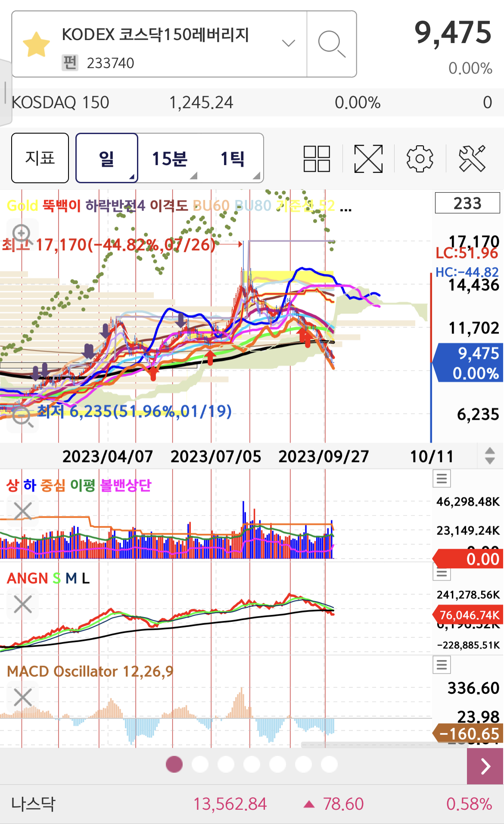Tap the orange -160.65 MACD value tag
Image resolution: width=504 pixels, height=824 pixels.
point(468,733)
